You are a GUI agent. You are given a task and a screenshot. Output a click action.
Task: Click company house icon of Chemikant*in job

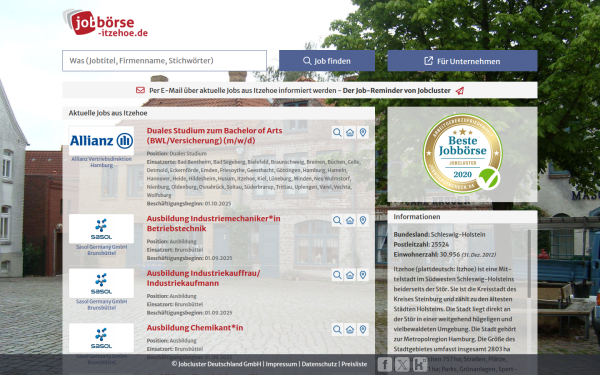click(350, 329)
